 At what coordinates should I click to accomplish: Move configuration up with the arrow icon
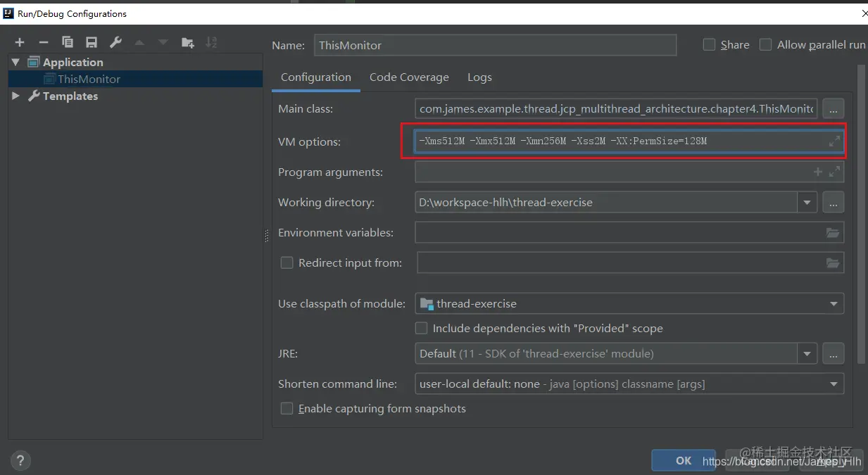pos(139,43)
